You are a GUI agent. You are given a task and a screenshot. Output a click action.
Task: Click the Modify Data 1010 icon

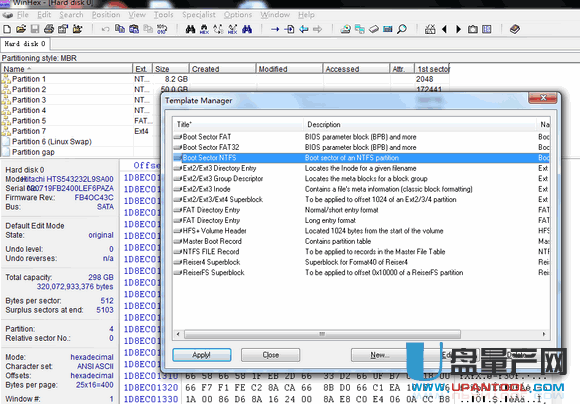pos(162,29)
